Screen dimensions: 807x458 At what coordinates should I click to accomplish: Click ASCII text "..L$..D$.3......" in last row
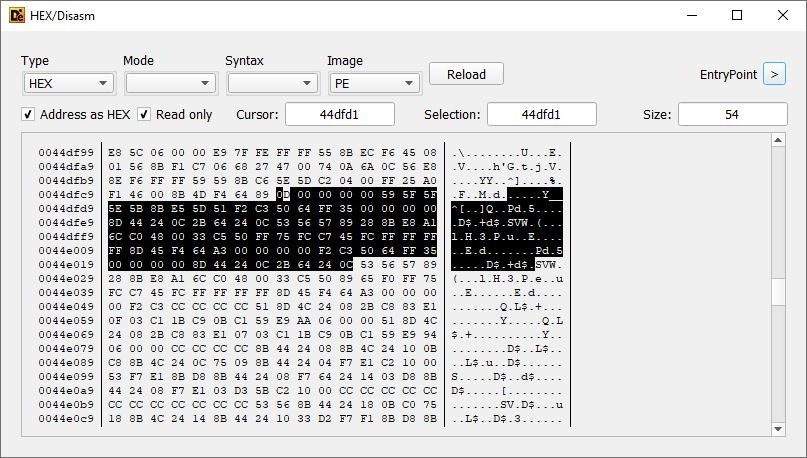507,418
